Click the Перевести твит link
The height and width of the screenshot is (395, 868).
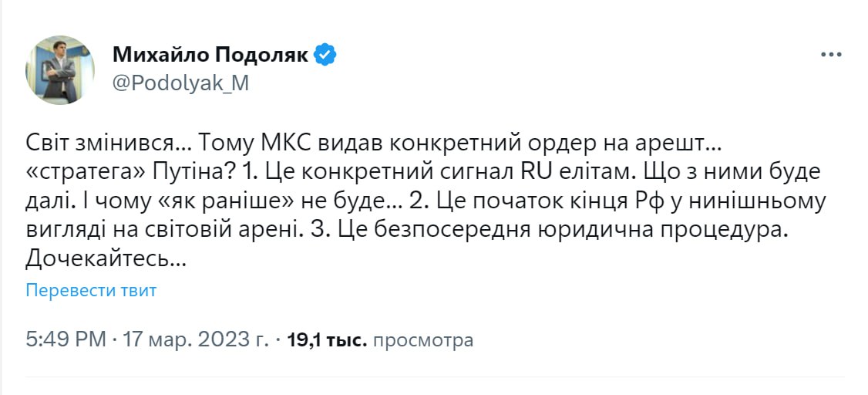coord(91,290)
